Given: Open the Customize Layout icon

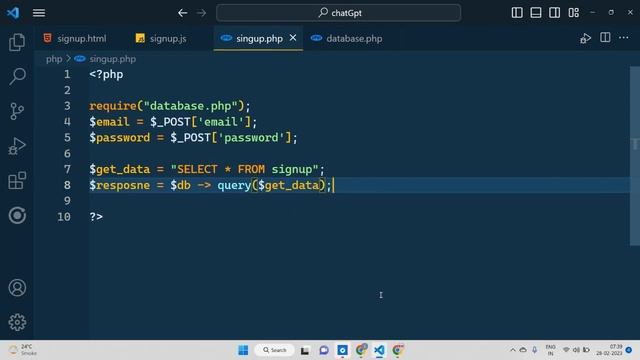Looking at the screenshot, I should [573, 13].
